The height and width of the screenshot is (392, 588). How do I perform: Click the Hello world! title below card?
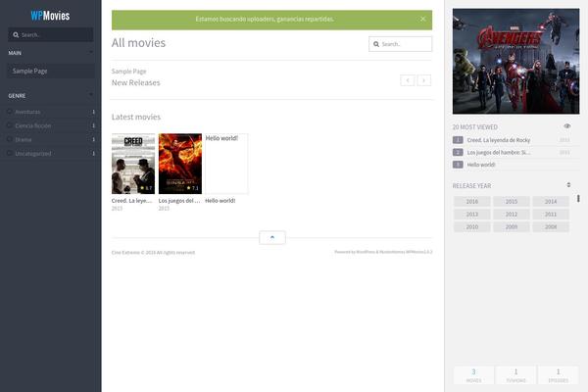220,201
